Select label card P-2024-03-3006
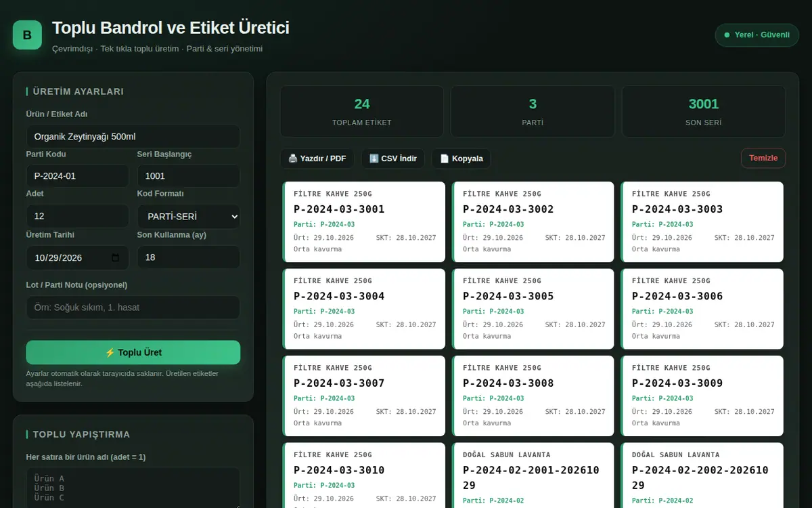 click(702, 309)
